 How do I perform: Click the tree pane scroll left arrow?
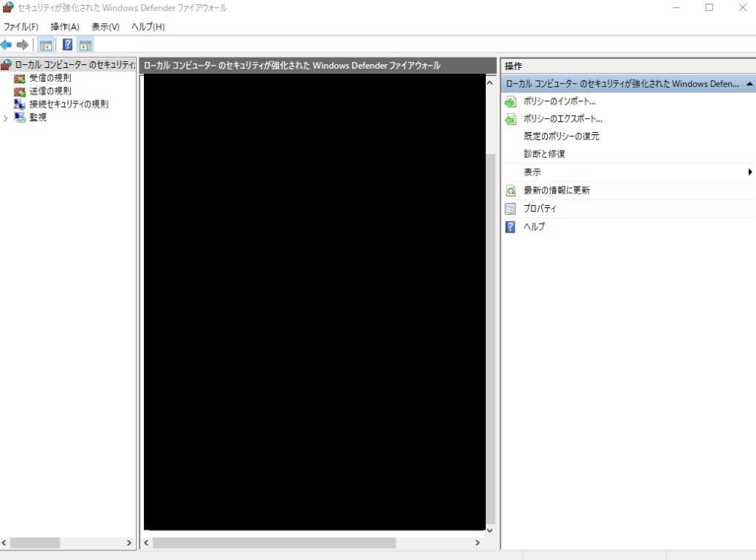point(4,543)
